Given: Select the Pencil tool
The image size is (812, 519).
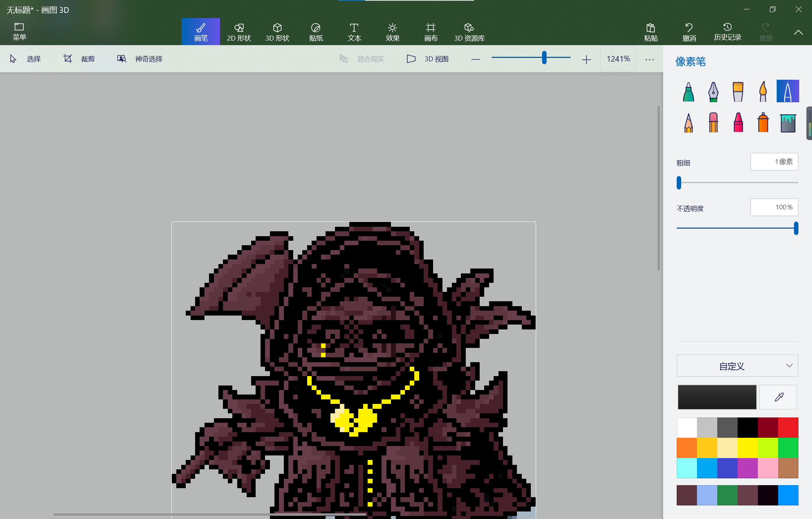Looking at the screenshot, I should [688, 123].
